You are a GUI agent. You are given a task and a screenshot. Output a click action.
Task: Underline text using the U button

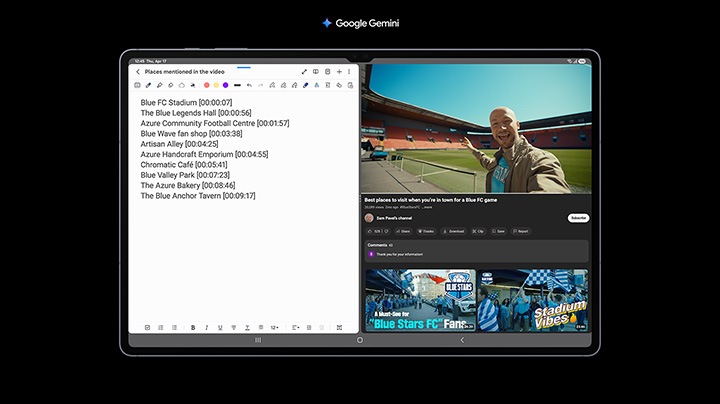(219, 327)
